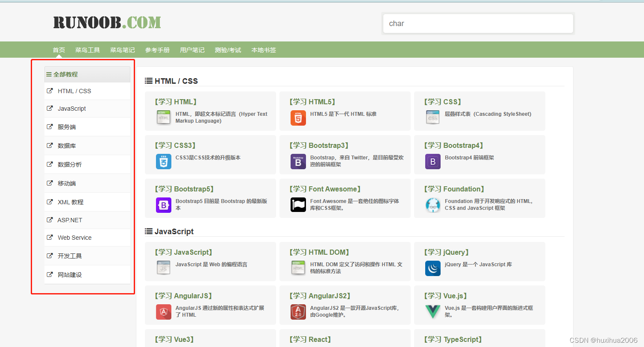Viewport: 644px width, 347px height.
Task: Click the RUNOOB.COM logo
Action: tap(107, 22)
